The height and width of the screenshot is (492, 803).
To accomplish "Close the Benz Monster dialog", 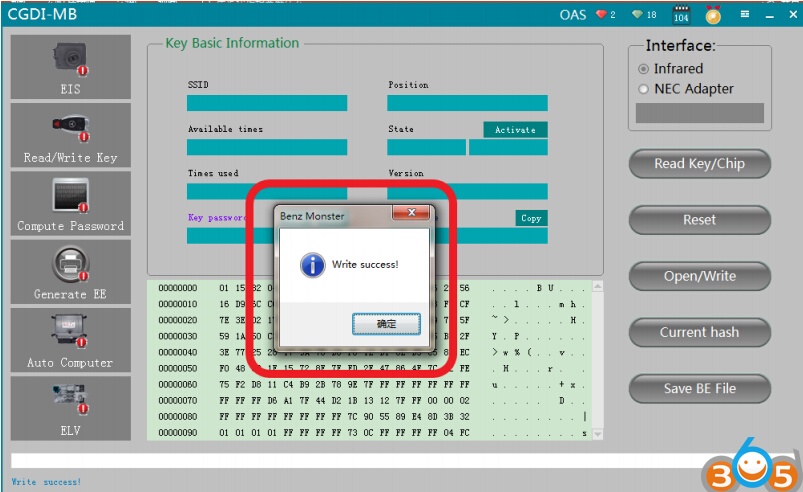I will [x=411, y=213].
